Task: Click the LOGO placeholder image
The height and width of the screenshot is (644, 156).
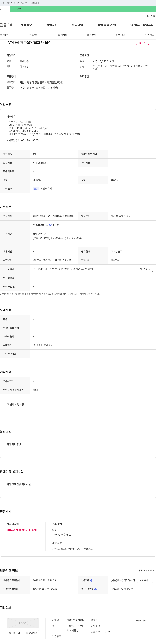Action: pos(23,623)
